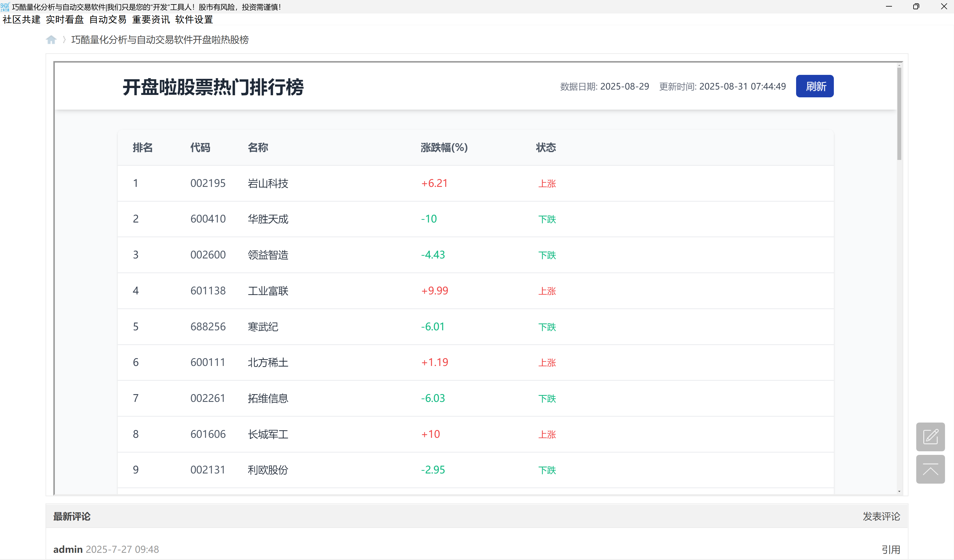Click the 代码 column header
Viewport: 954px width, 560px height.
point(200,148)
